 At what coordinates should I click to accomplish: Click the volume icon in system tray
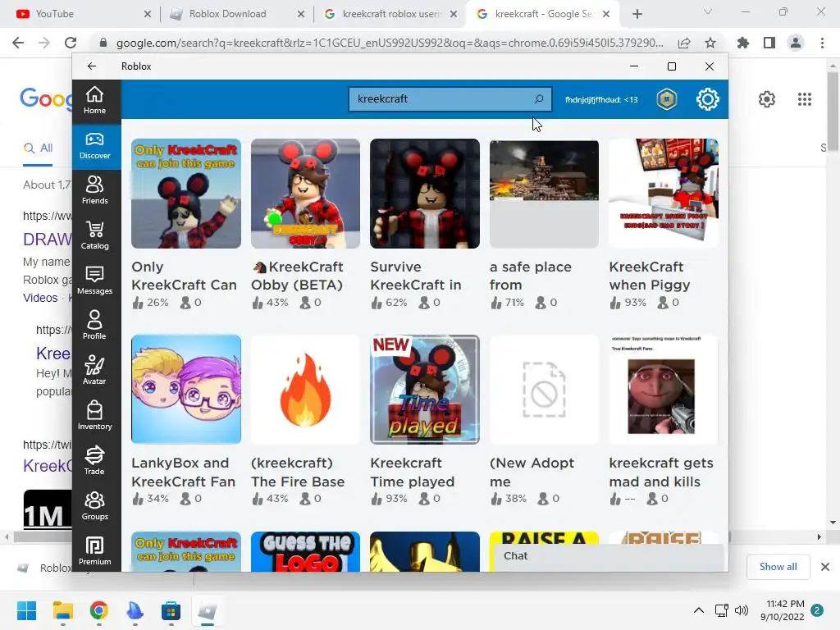(742, 610)
